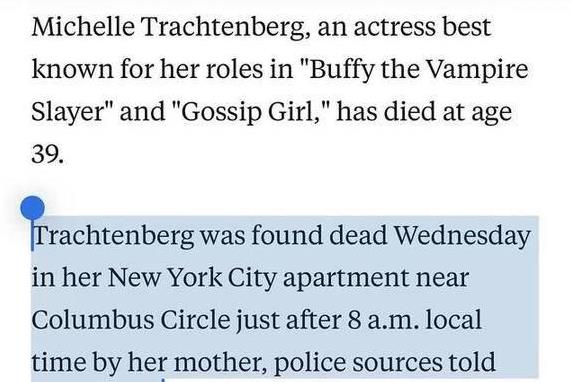Click the word "Buffy" in the show title
Screen dimensions: 572x382
tap(341, 70)
